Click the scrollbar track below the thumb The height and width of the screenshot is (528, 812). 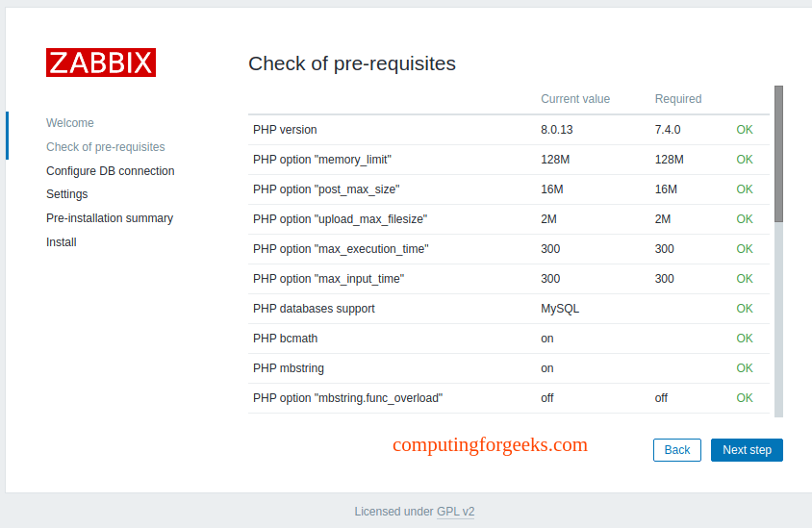(x=779, y=319)
